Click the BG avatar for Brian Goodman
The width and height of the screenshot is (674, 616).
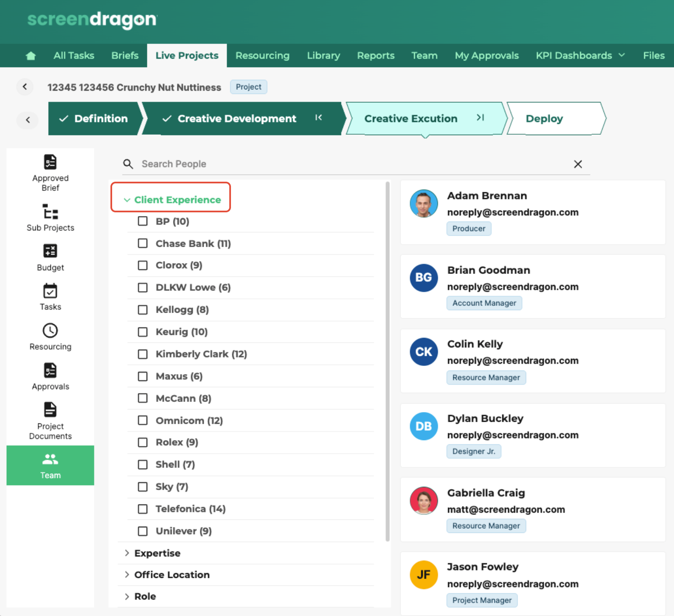pyautogui.click(x=424, y=278)
